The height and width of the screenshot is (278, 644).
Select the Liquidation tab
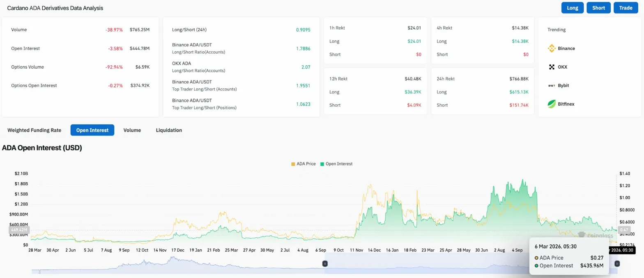(169, 130)
